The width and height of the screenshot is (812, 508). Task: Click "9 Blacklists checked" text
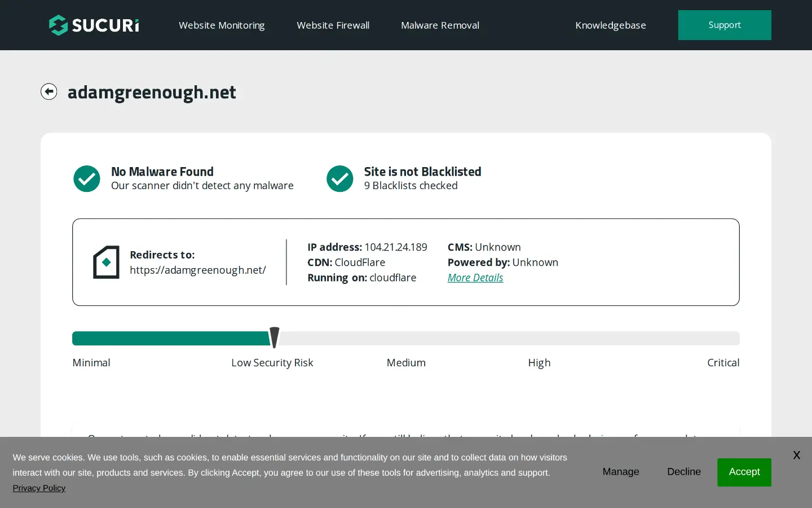click(x=411, y=186)
